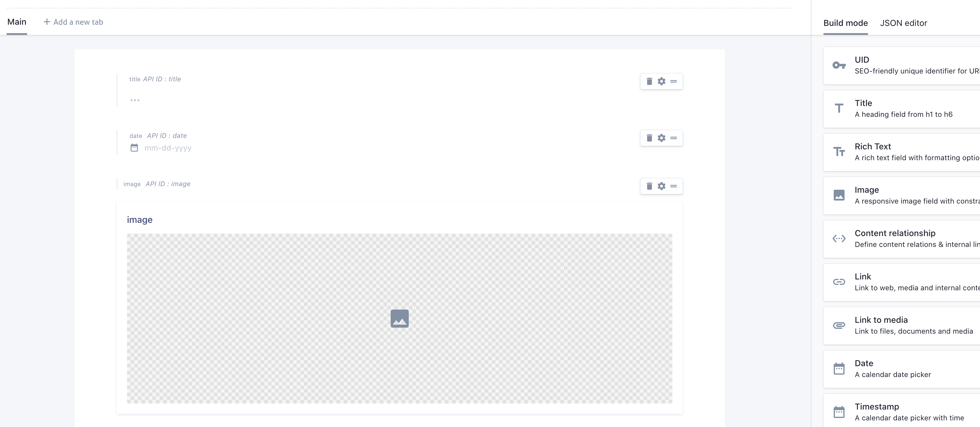Click the Image placeholder to upload

click(x=399, y=318)
